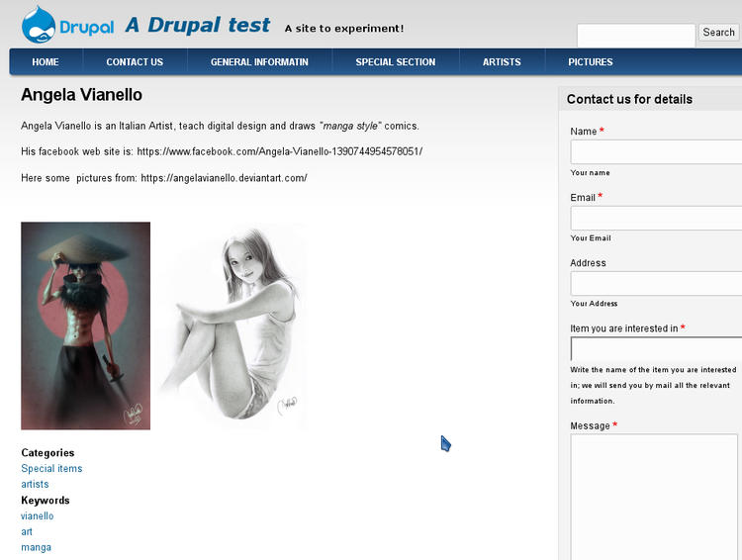Open the 'manga' keyword link
Screen dimensions: 742x560
[36, 547]
